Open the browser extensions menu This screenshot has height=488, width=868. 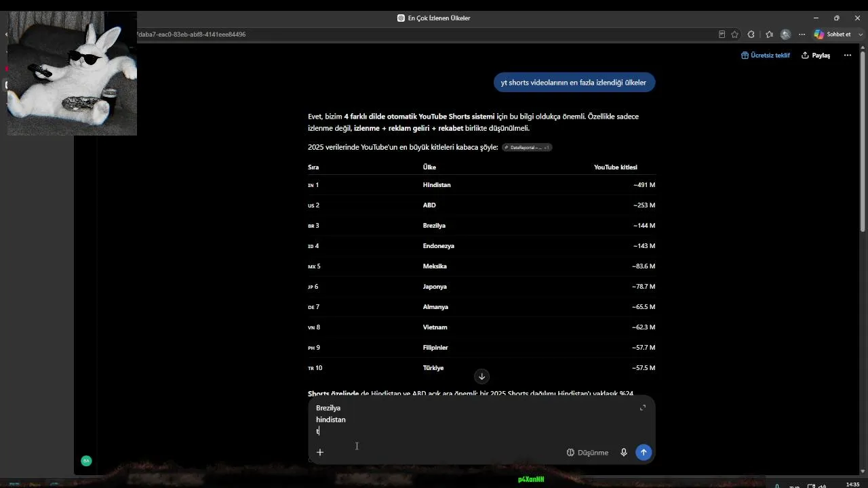click(x=751, y=35)
